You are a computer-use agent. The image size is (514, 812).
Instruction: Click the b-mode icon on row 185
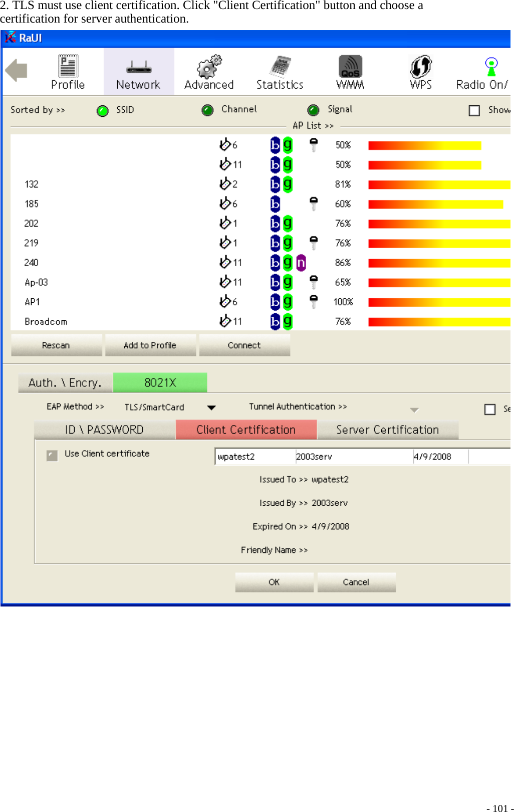click(x=275, y=204)
